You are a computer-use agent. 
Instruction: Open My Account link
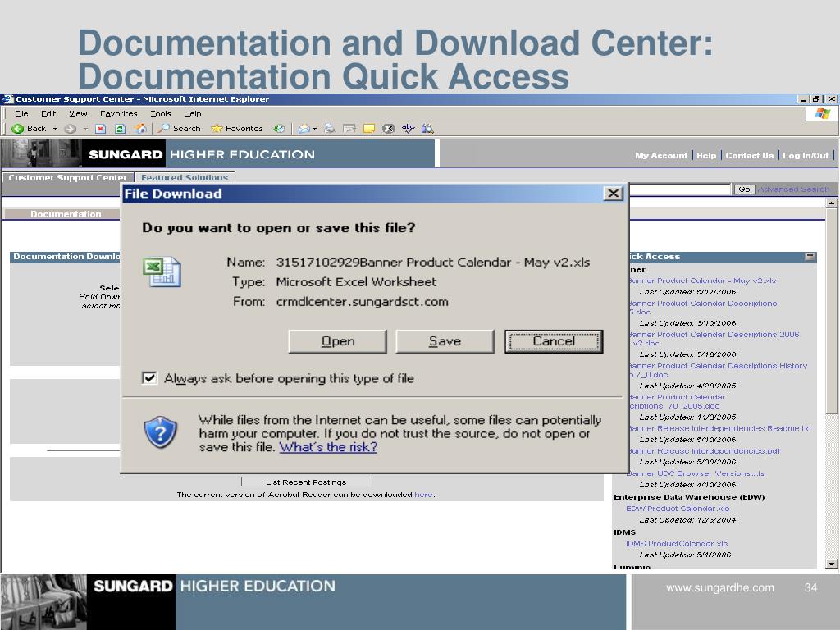coord(661,155)
